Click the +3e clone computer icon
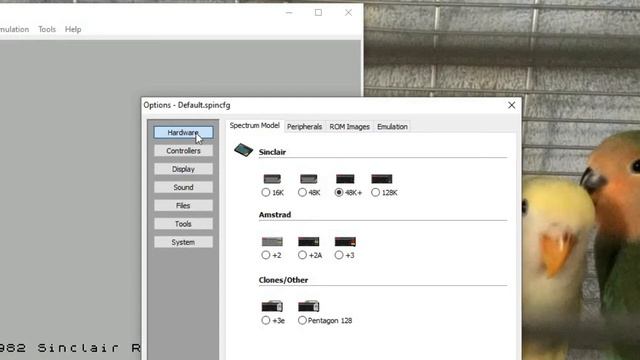The height and width of the screenshot is (360, 640). coord(272,306)
